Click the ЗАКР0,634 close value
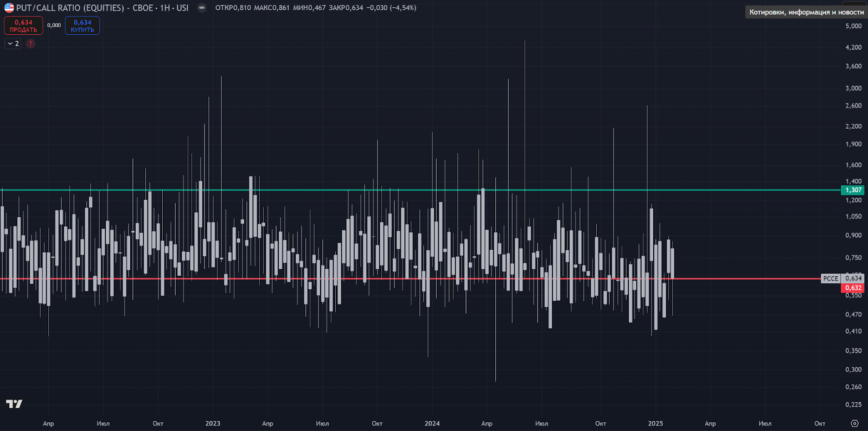Screen dimensions: 868x431 point(346,8)
